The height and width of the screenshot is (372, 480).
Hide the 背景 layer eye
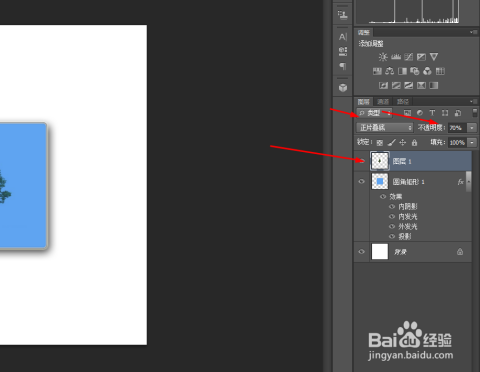click(362, 252)
